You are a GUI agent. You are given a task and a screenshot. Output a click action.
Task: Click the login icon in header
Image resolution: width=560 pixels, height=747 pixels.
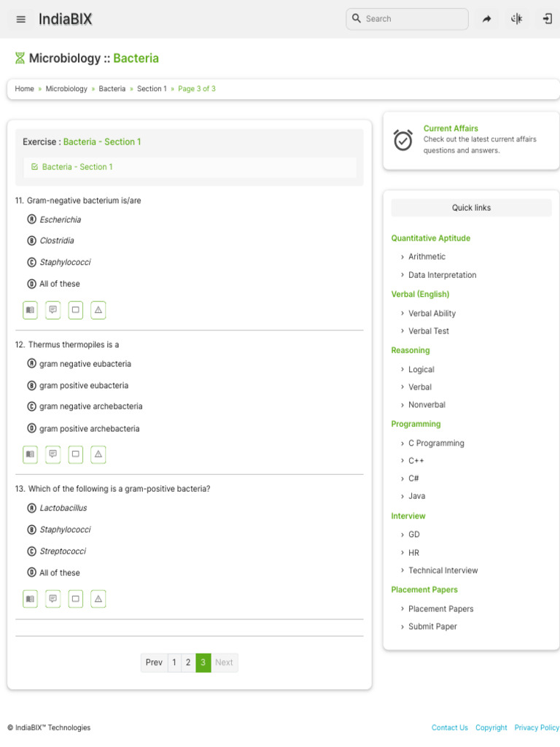[x=547, y=19]
